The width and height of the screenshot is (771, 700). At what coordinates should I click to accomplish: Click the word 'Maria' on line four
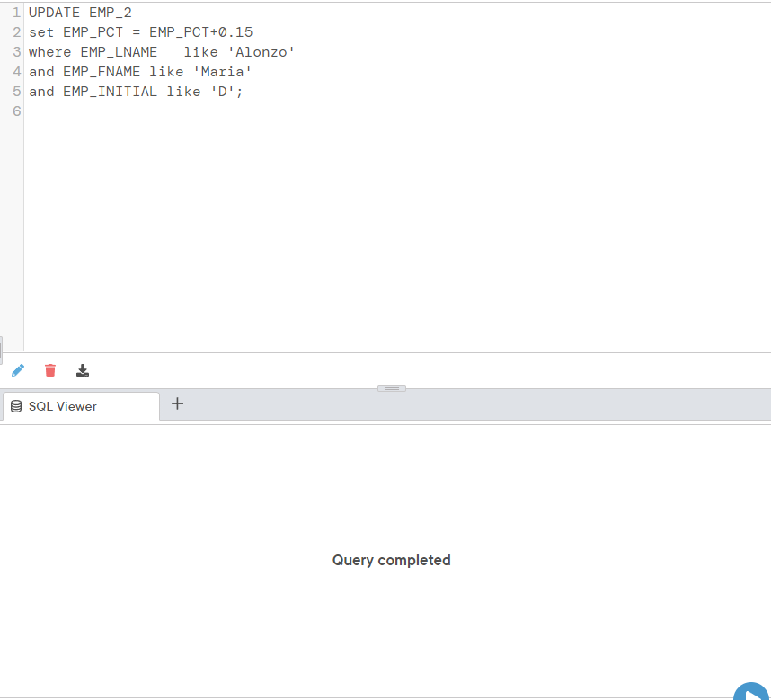pos(222,71)
